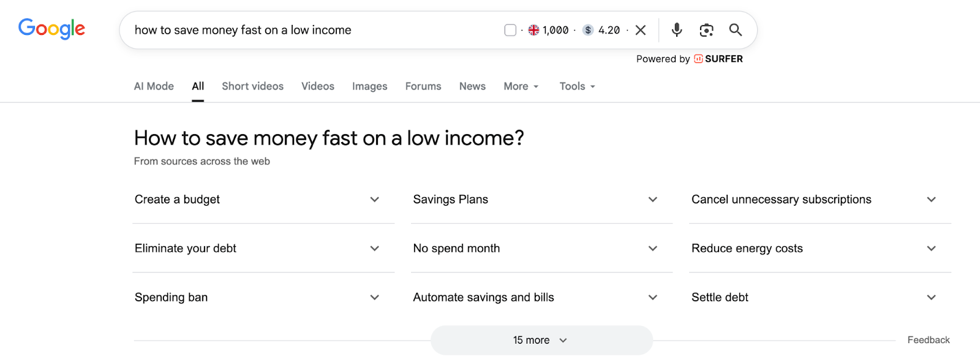Click the search magnifier icon

(x=734, y=29)
